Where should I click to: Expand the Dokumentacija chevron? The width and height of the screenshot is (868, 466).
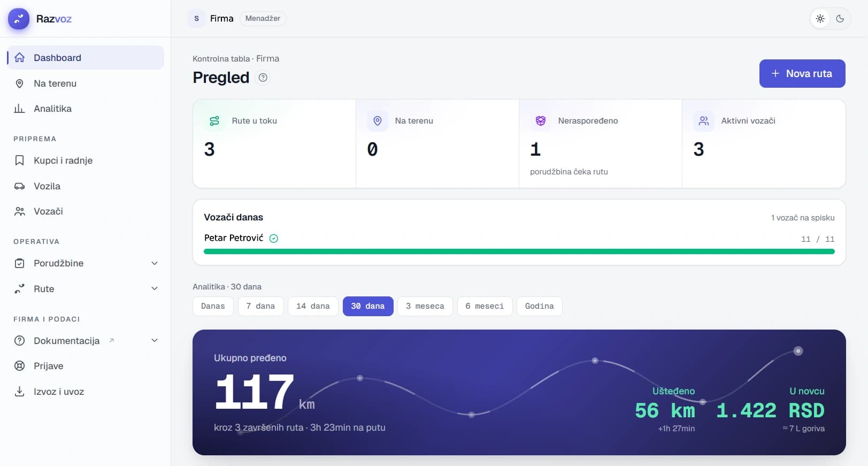point(155,341)
